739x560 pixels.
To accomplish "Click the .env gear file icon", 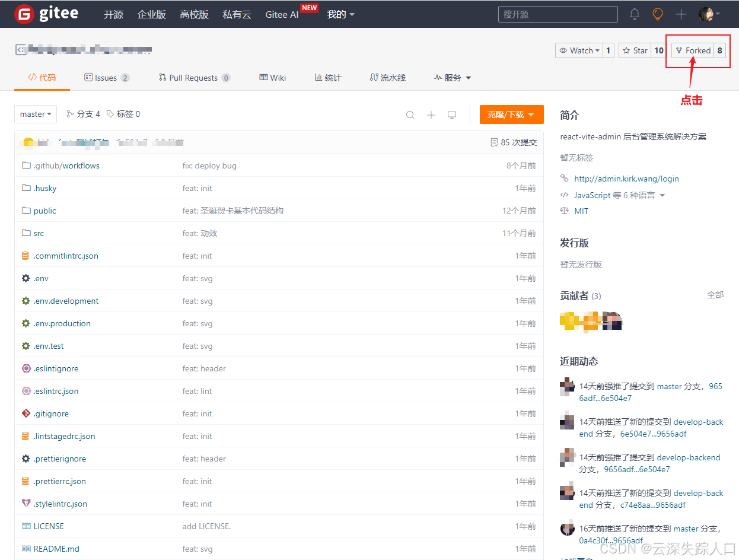I will [x=26, y=278].
